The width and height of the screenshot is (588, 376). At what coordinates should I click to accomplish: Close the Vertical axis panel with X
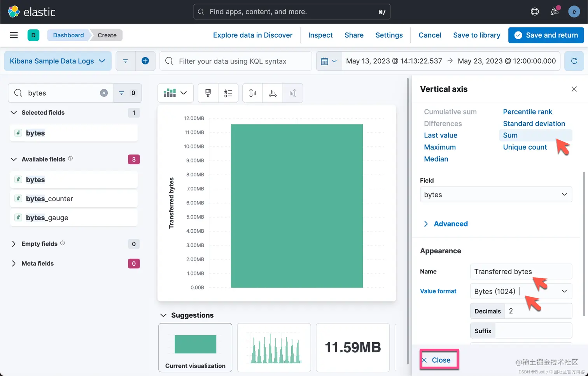(574, 89)
